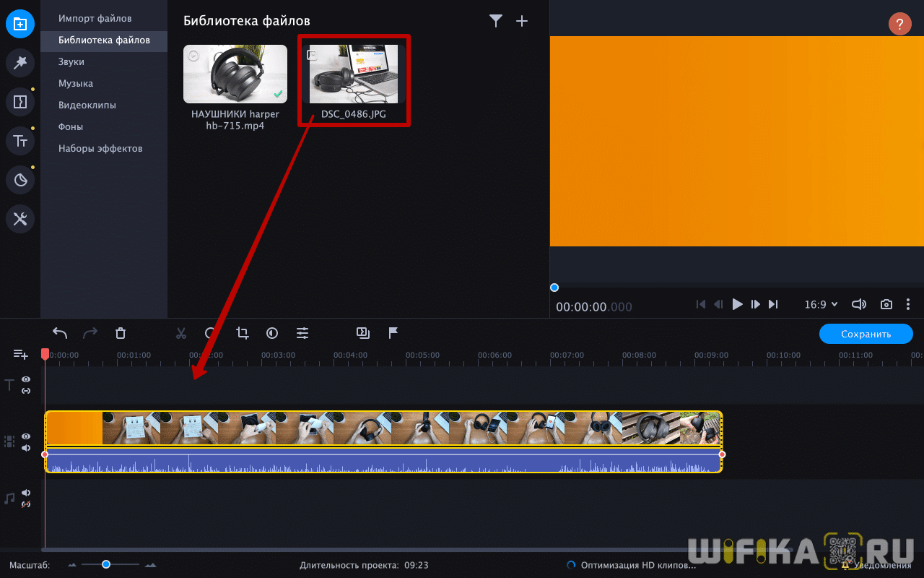Hide the video track with eye icon

[26, 436]
